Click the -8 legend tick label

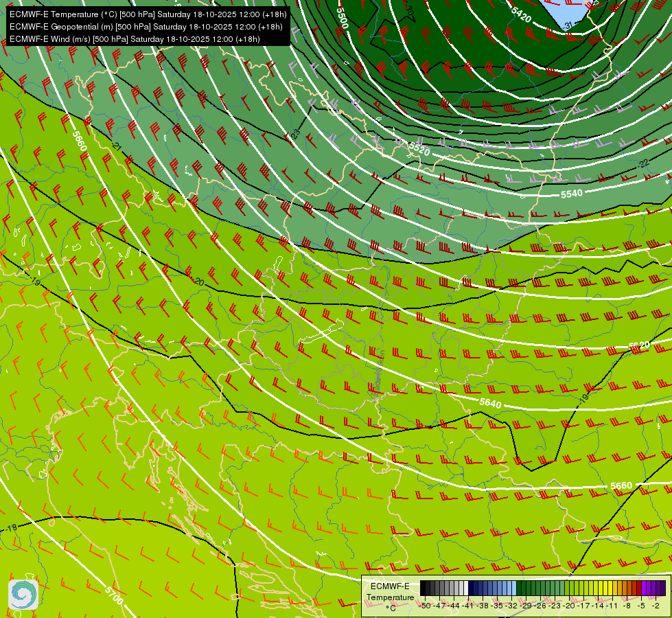(x=627, y=606)
